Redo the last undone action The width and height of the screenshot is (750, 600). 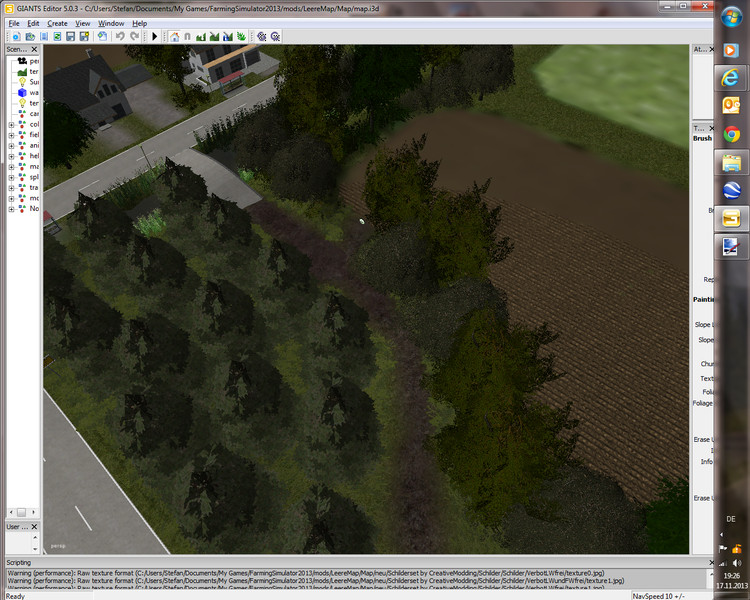[x=134, y=36]
